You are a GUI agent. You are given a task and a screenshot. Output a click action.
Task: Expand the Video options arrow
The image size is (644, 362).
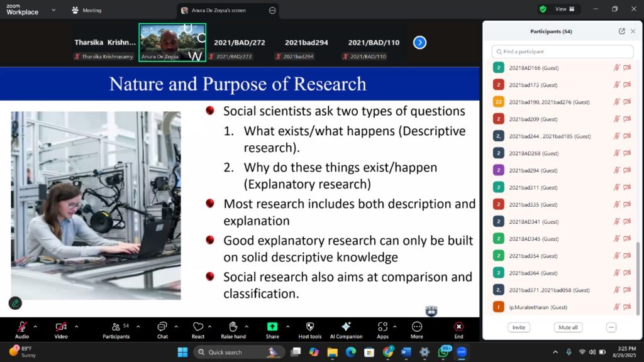tap(76, 326)
